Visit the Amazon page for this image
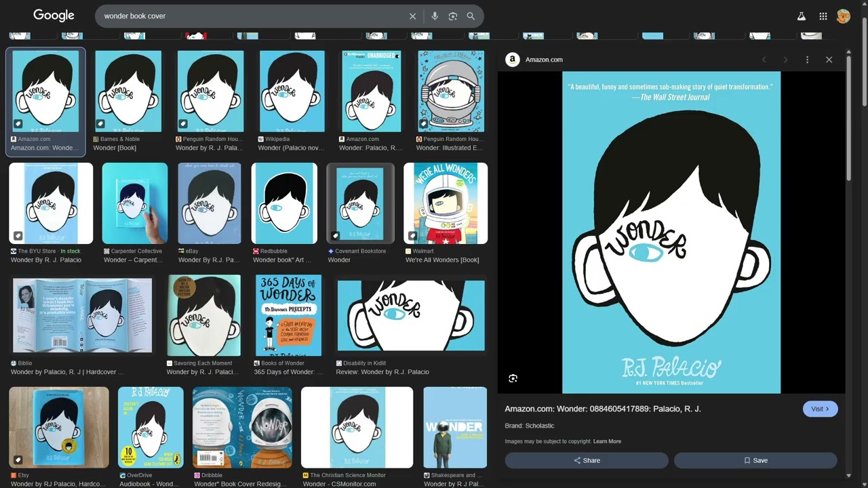The width and height of the screenshot is (868, 488). pos(821,409)
